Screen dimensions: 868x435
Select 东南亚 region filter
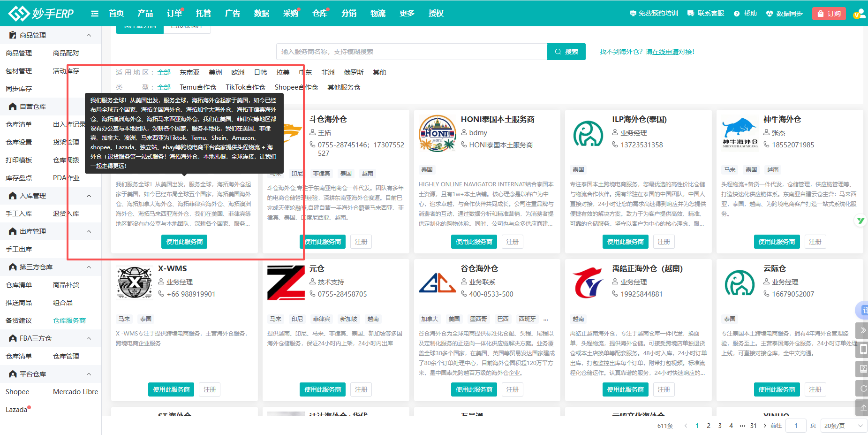click(189, 72)
